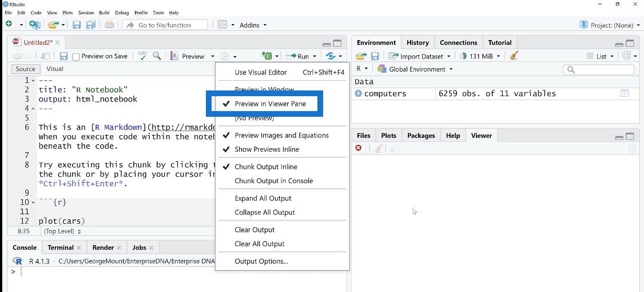
Task: Choose the (No Preview) option
Action: point(255,118)
